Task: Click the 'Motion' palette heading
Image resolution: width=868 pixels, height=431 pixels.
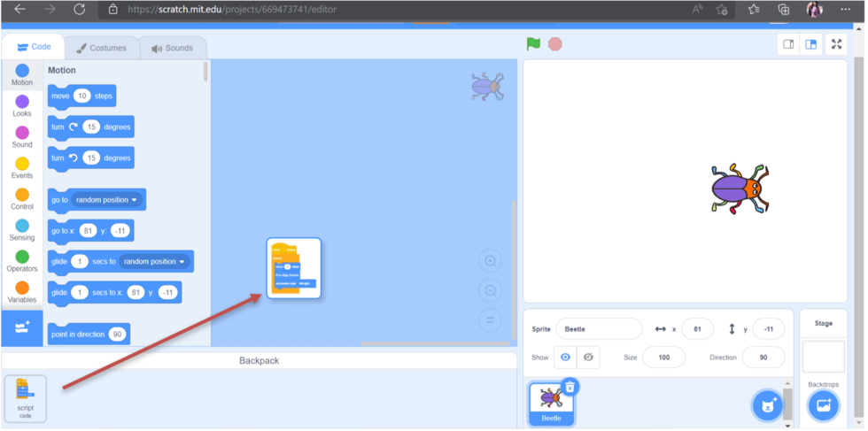Action: [x=62, y=70]
